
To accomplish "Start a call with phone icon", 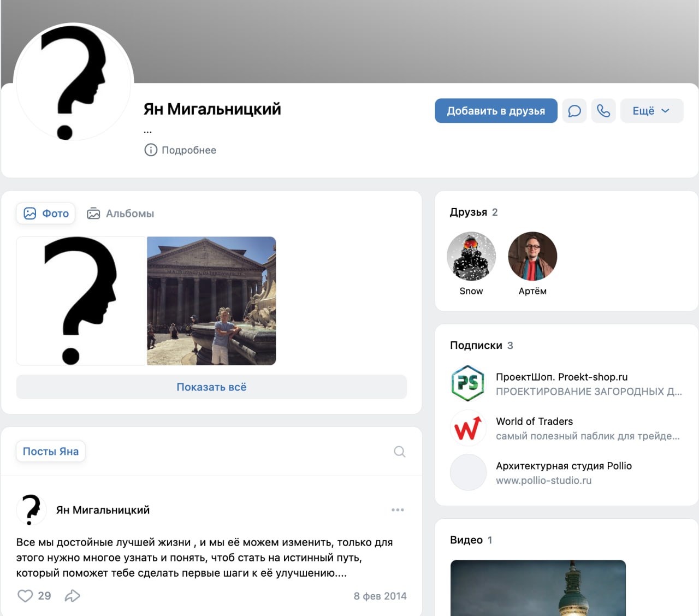I will pyautogui.click(x=603, y=111).
